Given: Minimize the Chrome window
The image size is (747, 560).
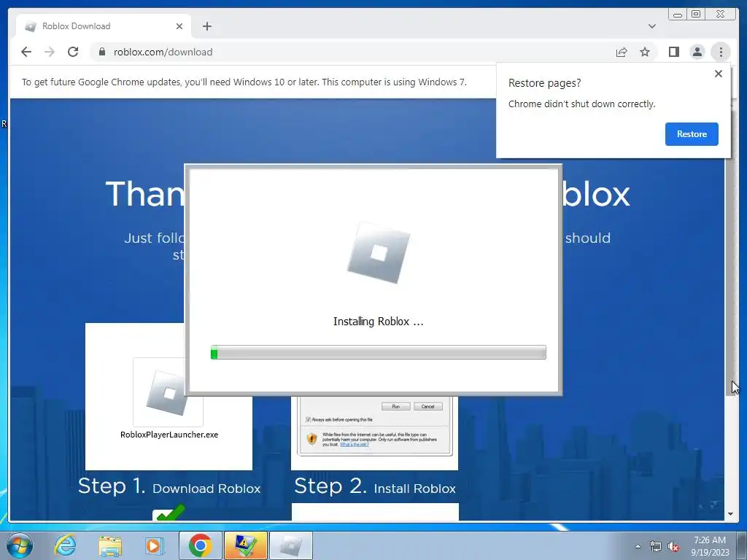Looking at the screenshot, I should [x=678, y=15].
